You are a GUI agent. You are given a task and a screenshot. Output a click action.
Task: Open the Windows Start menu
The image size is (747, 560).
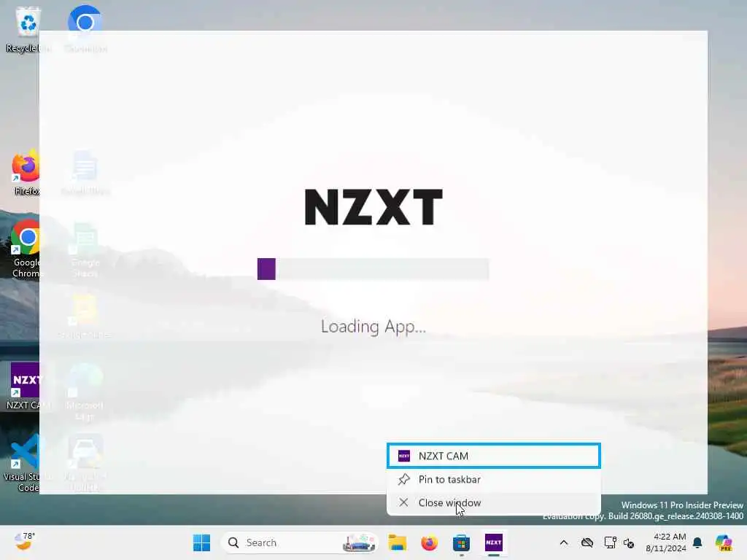click(201, 542)
